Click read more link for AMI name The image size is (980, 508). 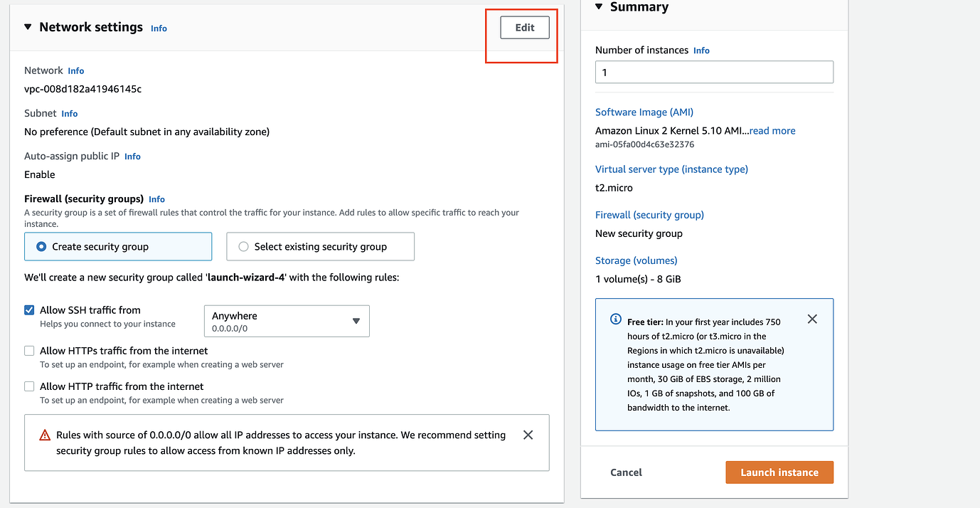pos(772,131)
